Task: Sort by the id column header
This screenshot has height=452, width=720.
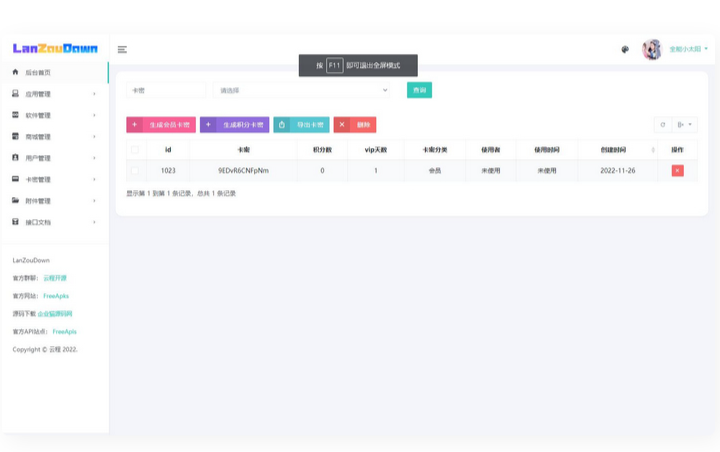Action: [x=168, y=149]
